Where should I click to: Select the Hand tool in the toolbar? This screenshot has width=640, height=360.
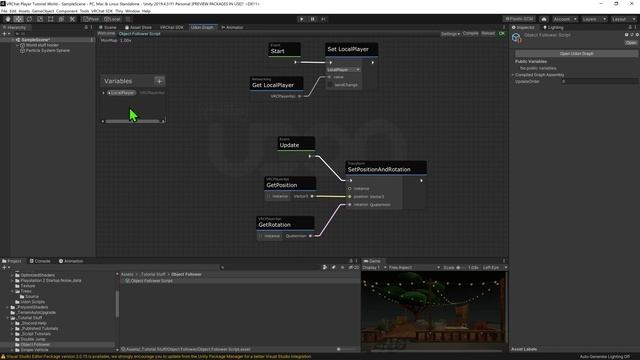tap(8, 19)
